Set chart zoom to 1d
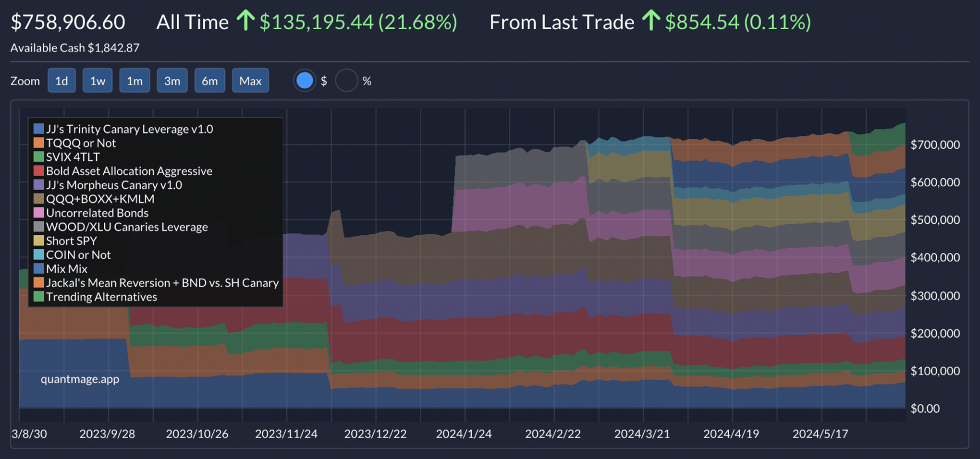 click(x=61, y=81)
